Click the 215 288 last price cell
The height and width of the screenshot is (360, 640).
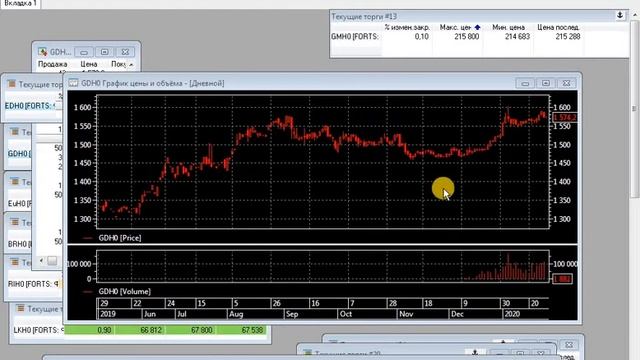click(x=568, y=36)
